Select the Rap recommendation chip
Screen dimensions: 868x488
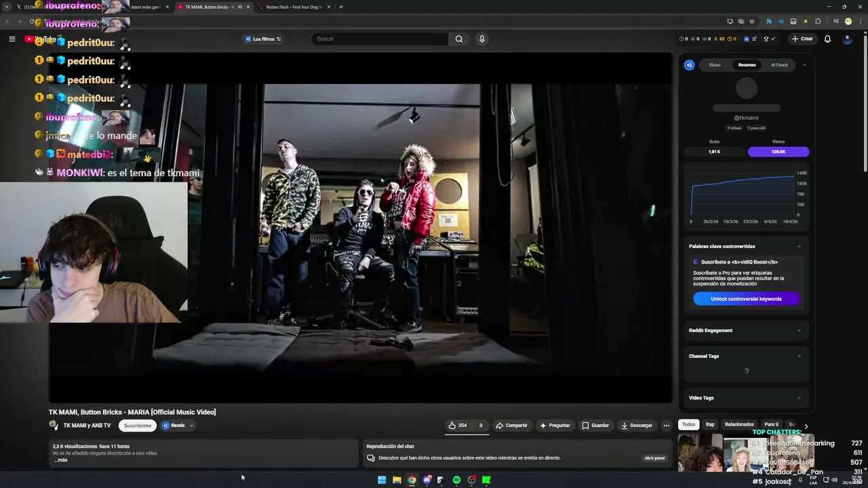tap(710, 425)
